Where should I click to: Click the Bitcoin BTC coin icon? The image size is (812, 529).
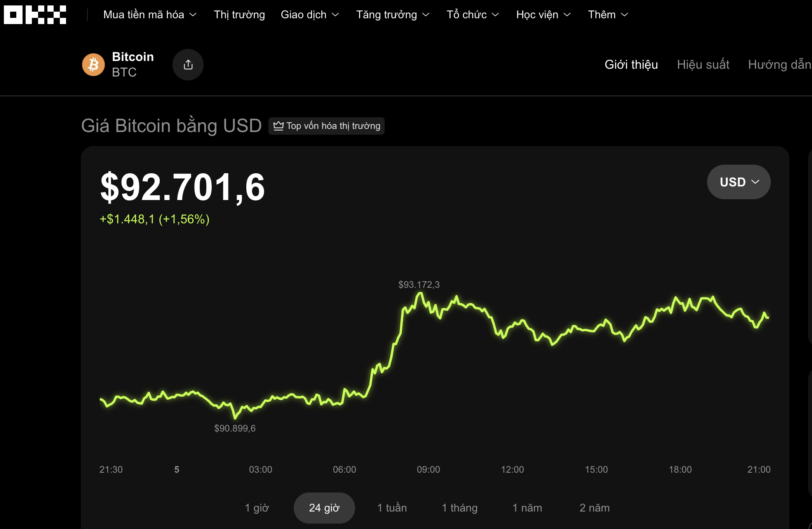pyautogui.click(x=93, y=64)
